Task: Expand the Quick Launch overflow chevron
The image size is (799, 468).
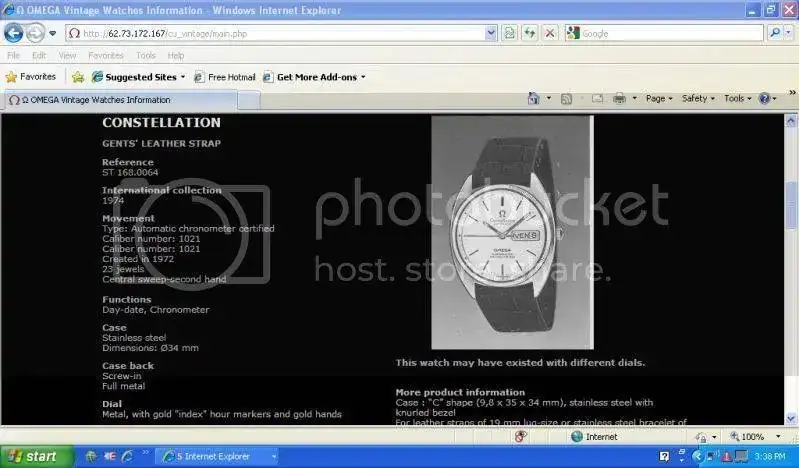Action: 145,452
